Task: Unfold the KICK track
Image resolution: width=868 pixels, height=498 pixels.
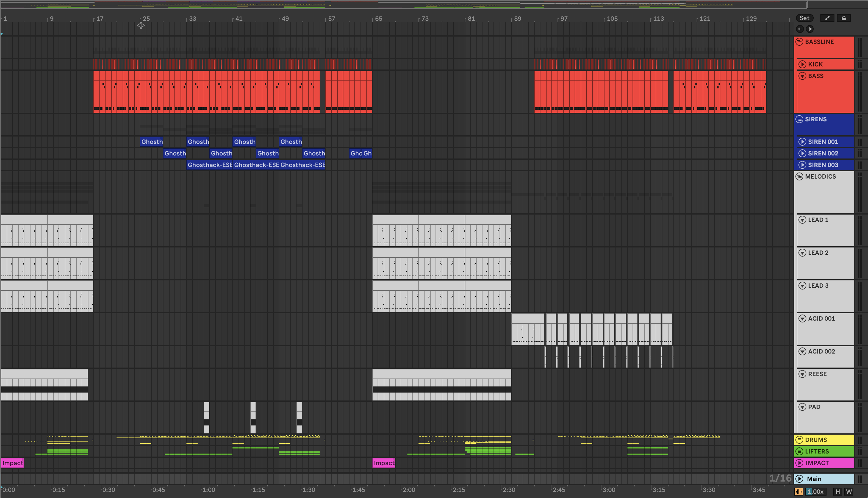Action: coord(802,64)
